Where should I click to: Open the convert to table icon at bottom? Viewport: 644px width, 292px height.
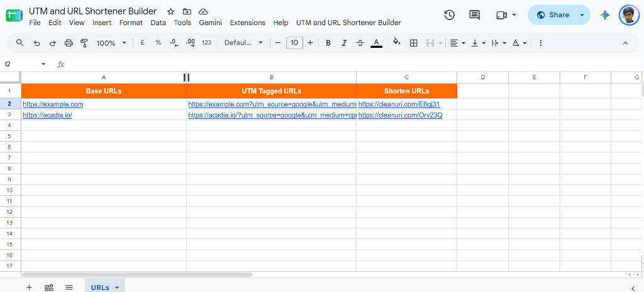49,287
